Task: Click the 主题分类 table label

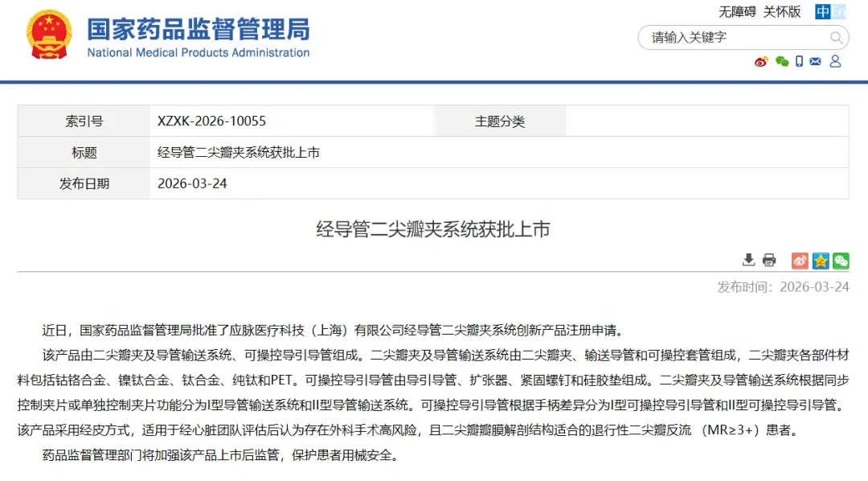Action: 499,121
